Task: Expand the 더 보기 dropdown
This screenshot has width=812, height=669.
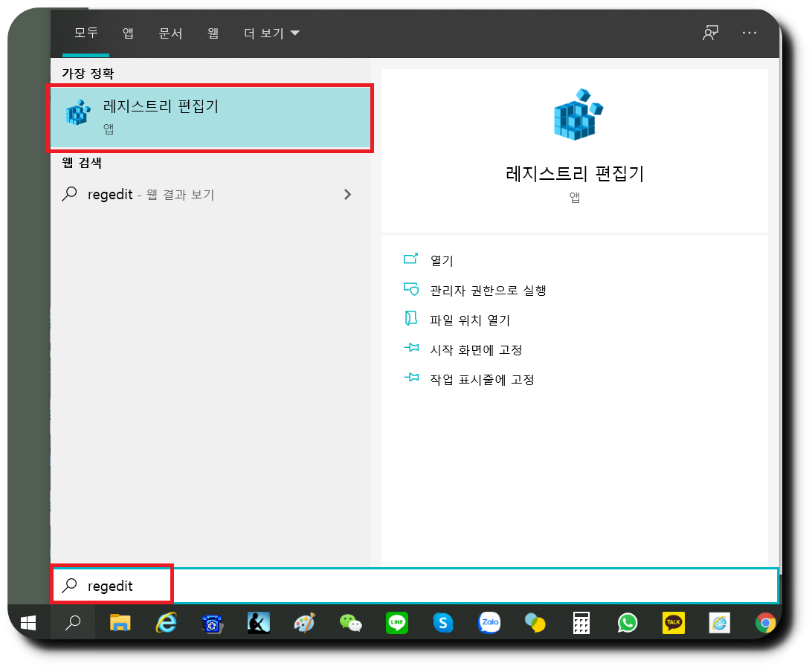Action: (x=271, y=33)
